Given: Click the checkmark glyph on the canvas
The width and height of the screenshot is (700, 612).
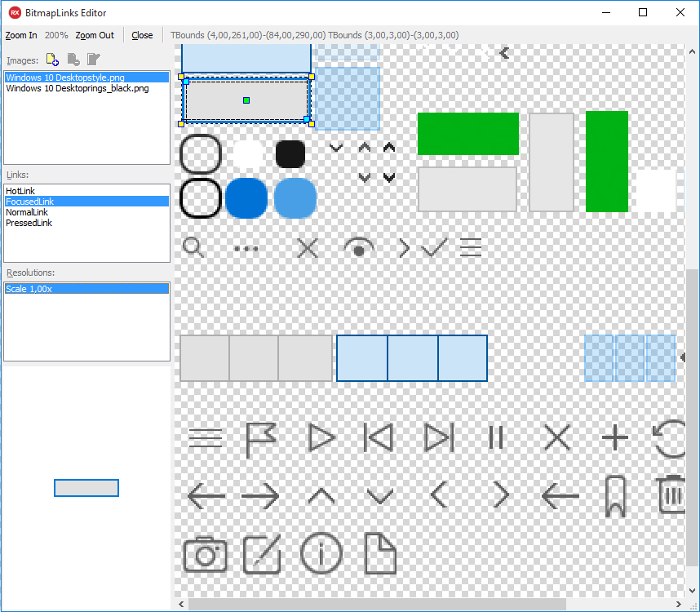Looking at the screenshot, I should tap(434, 248).
